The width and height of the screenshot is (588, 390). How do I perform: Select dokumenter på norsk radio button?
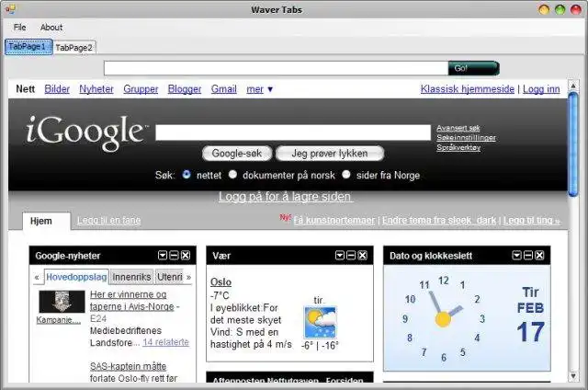(232, 175)
